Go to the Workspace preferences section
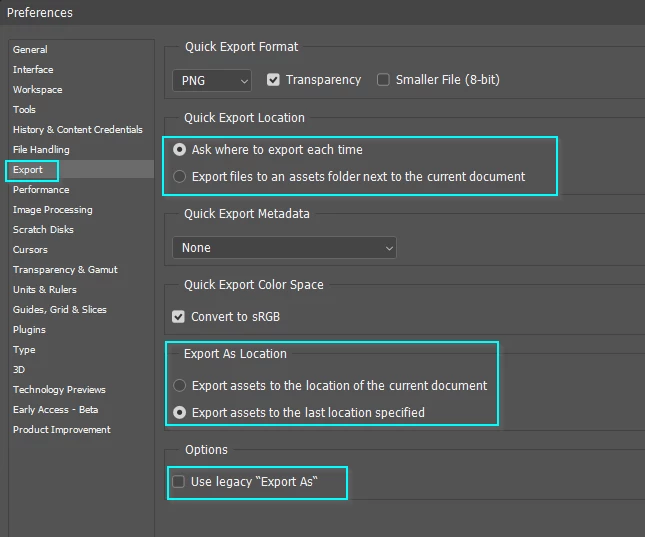Screen dimensions: 645x537 point(37,90)
